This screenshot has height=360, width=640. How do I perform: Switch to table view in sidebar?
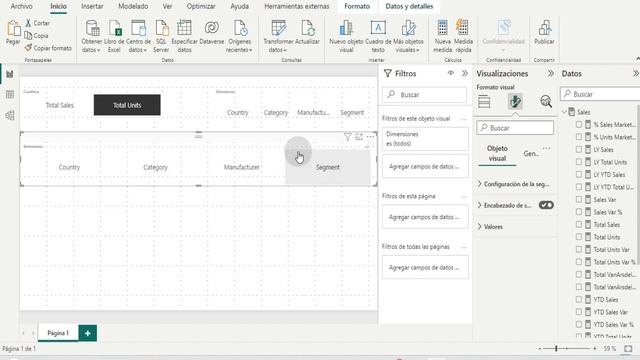(10, 95)
